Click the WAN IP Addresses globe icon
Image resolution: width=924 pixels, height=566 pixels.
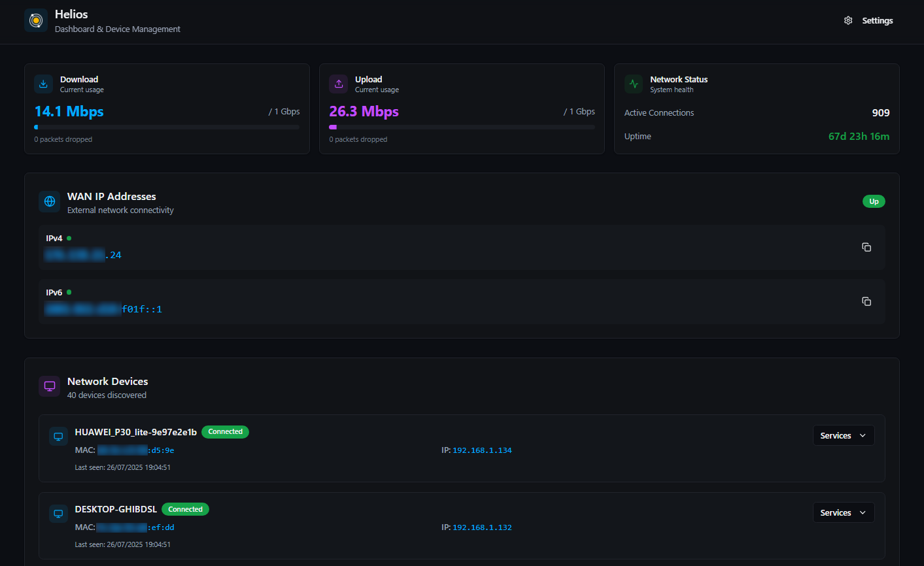50,202
